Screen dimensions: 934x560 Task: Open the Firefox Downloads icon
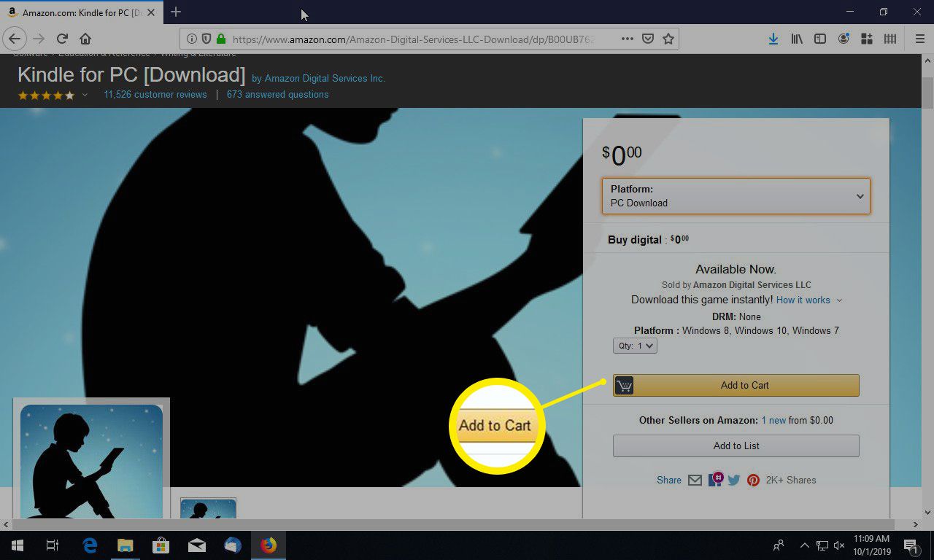pos(773,39)
